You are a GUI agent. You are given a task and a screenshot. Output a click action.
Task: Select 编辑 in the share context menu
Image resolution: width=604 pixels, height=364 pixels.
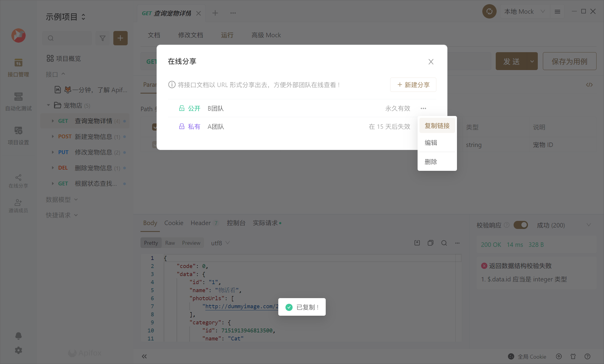click(431, 142)
